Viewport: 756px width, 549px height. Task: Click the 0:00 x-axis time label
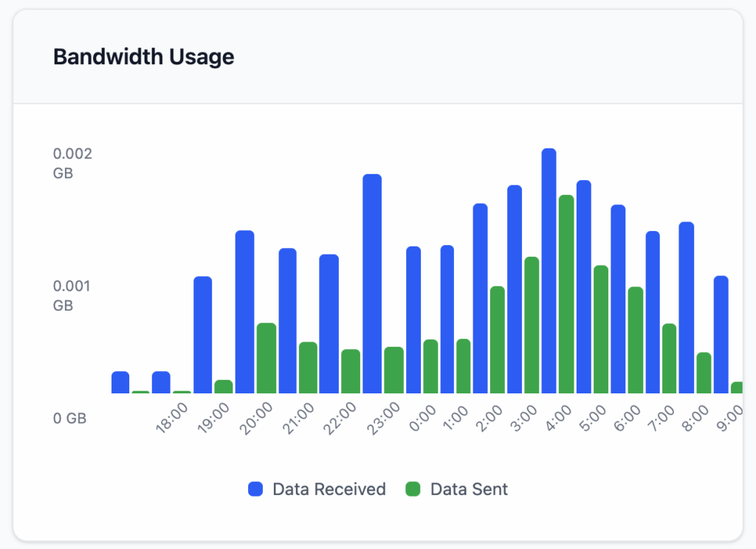coord(422,418)
